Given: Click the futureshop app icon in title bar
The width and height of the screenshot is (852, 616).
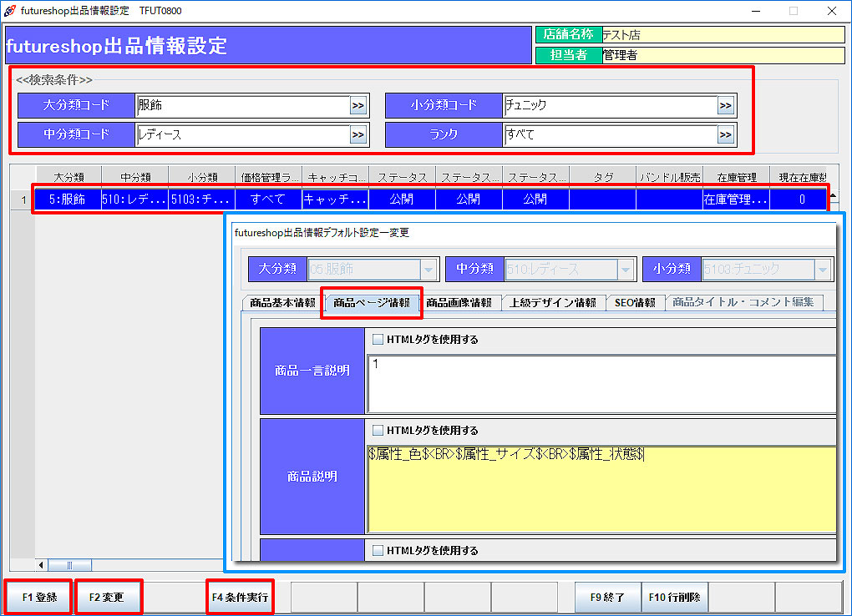Looking at the screenshot, I should click(9, 11).
